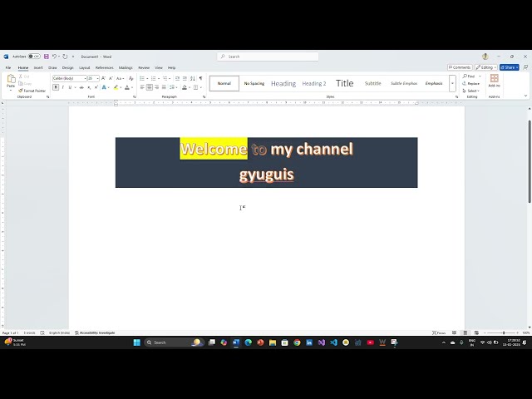Open the Help tab
532x399 pixels.
[172, 67]
